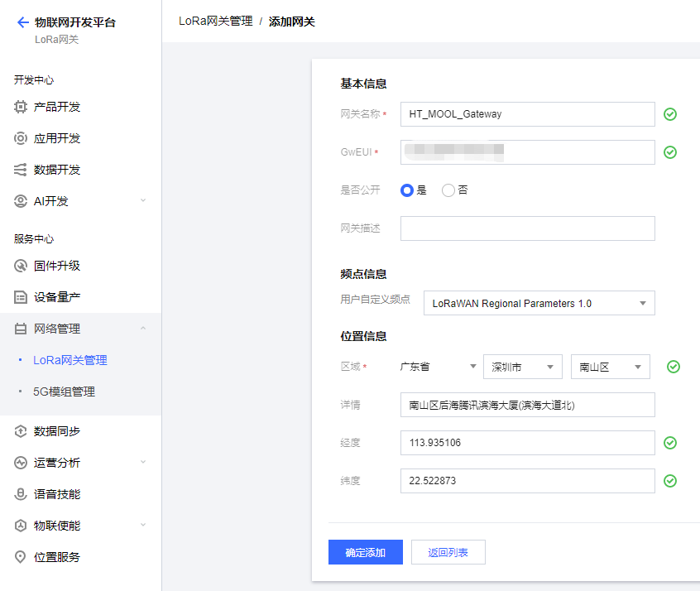
Task: Select 否 for 是否公开
Action: (x=448, y=190)
